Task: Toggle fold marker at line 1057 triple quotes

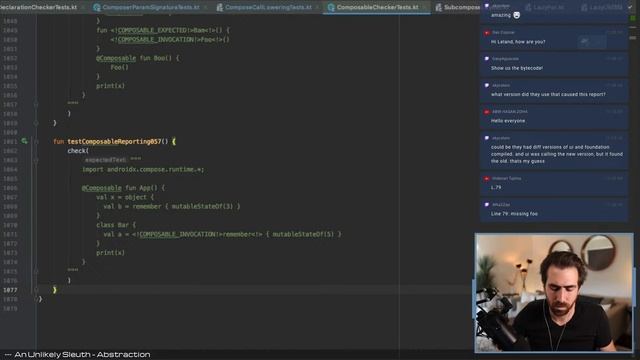Action: 36,104
